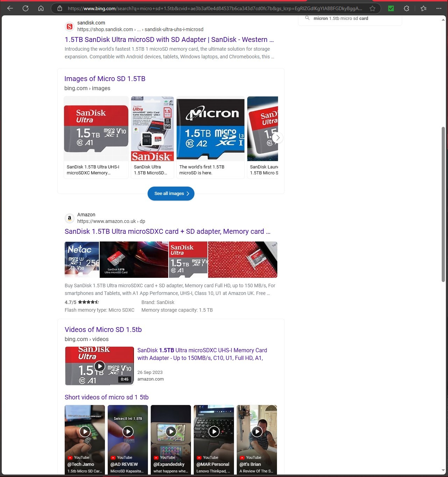
Task: Click 'Brand: SanDisk' text
Action: pos(158,302)
